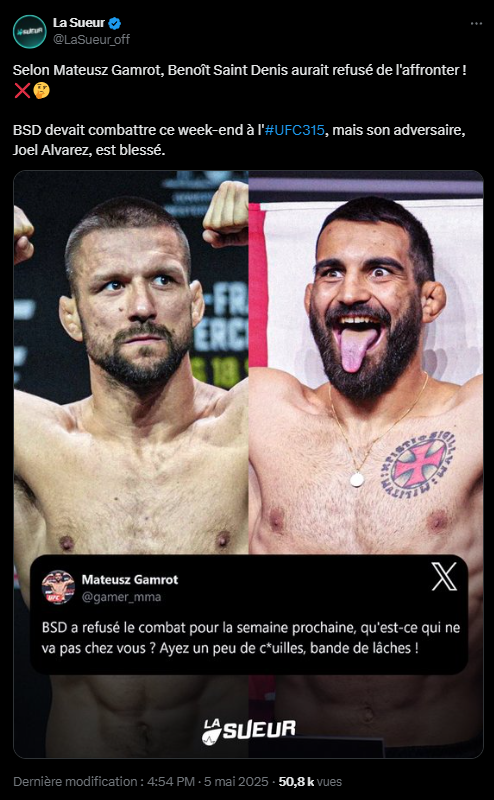The width and height of the screenshot is (494, 800).
Task: Click the thinking face emoji
Action: tap(41, 91)
